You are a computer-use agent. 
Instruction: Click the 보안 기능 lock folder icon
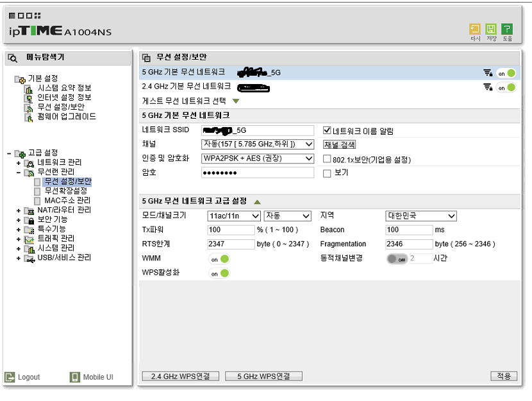pyautogui.click(x=29, y=220)
